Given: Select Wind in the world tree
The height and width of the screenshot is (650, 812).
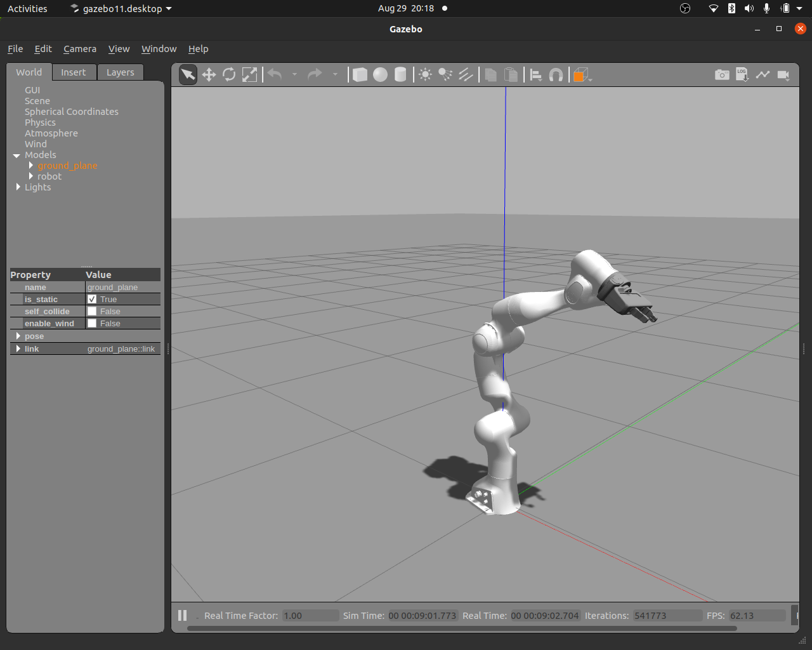Looking at the screenshot, I should pos(36,144).
